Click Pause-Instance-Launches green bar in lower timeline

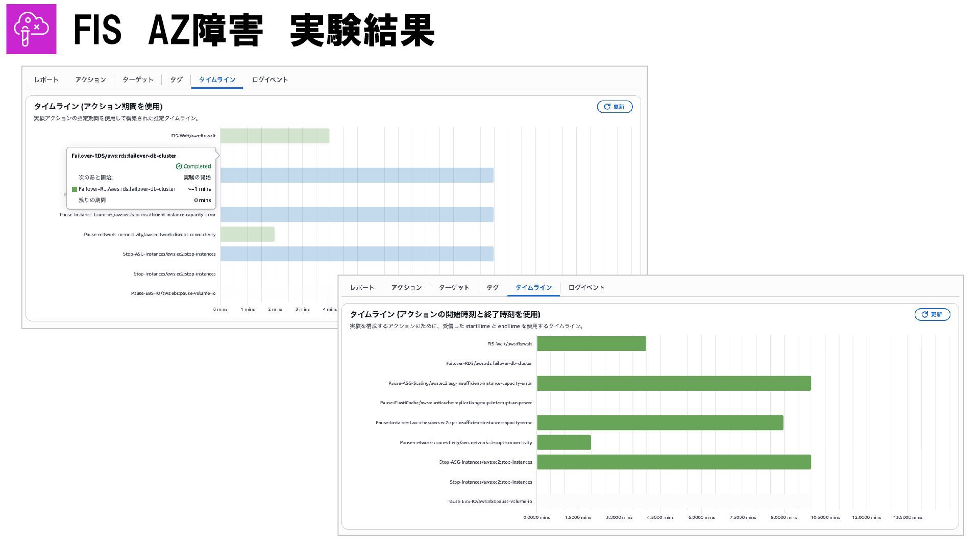660,422
